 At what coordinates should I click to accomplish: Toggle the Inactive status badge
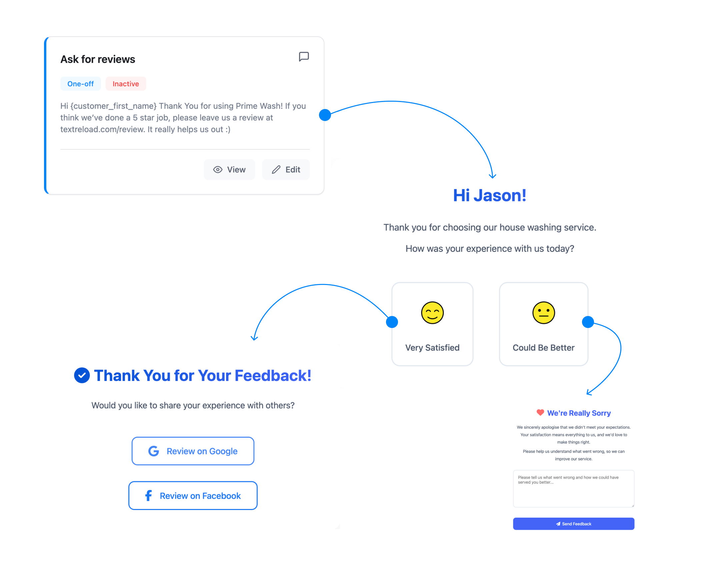pyautogui.click(x=126, y=84)
